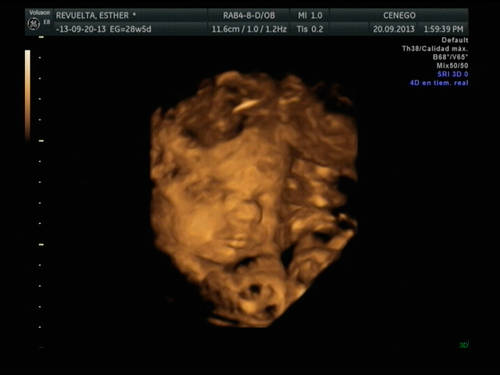Image resolution: width=500 pixels, height=375 pixels.
Task: Click the GE logo icon
Action: click(33, 24)
